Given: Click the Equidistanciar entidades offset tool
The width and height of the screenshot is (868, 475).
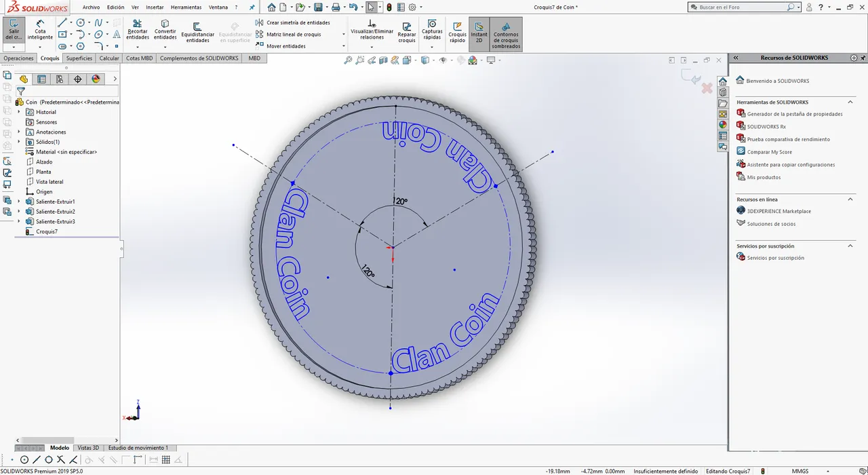Looking at the screenshot, I should (x=197, y=32).
